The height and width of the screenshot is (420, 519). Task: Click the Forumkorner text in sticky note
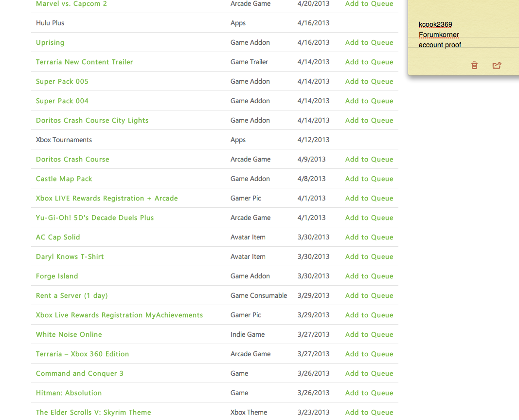click(439, 35)
